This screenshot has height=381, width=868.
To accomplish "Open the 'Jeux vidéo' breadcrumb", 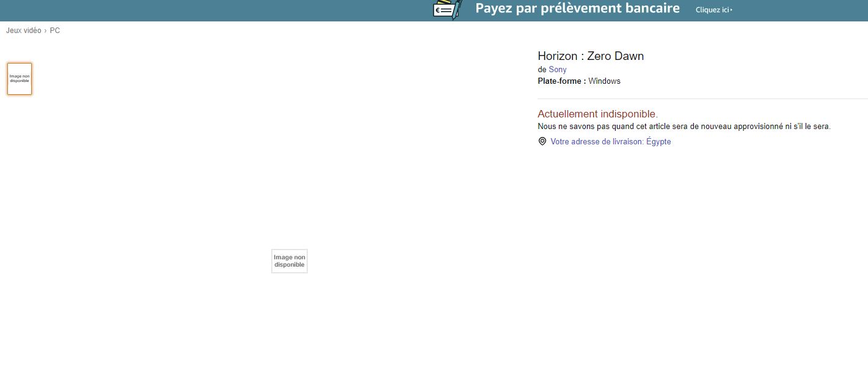I will [x=24, y=31].
